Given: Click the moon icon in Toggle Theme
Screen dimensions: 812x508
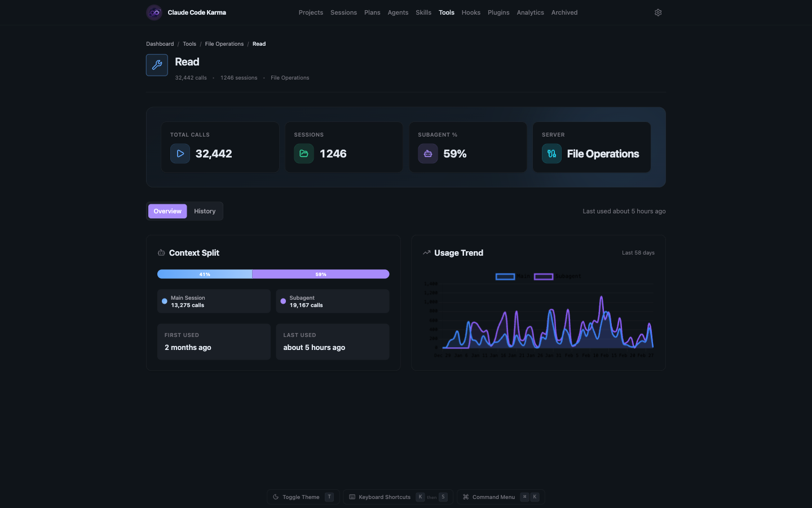Looking at the screenshot, I should (276, 497).
